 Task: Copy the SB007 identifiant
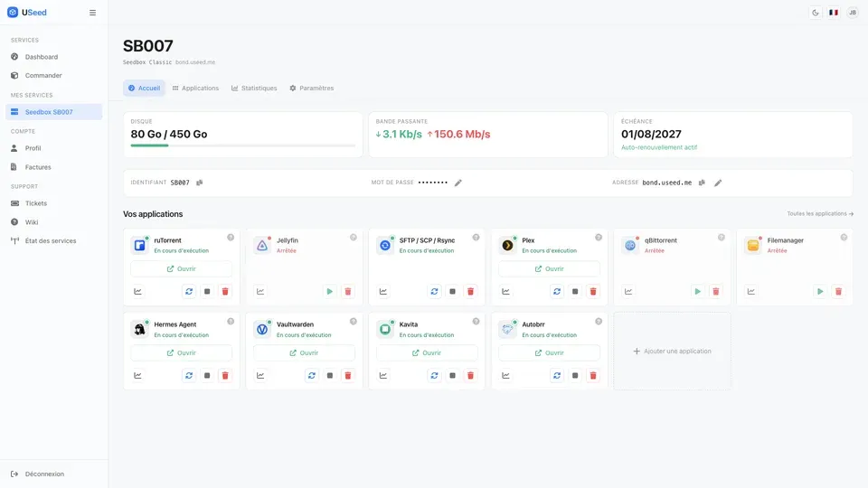[x=199, y=183]
